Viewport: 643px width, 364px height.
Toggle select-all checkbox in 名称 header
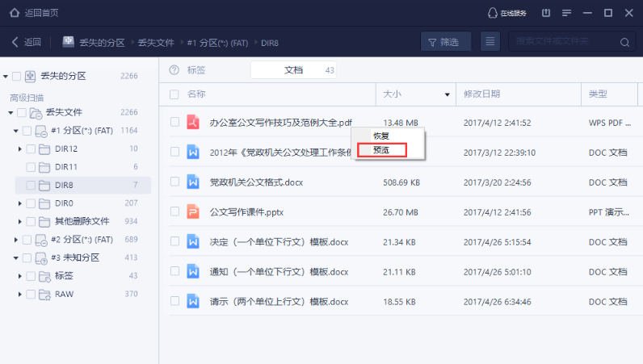[174, 94]
